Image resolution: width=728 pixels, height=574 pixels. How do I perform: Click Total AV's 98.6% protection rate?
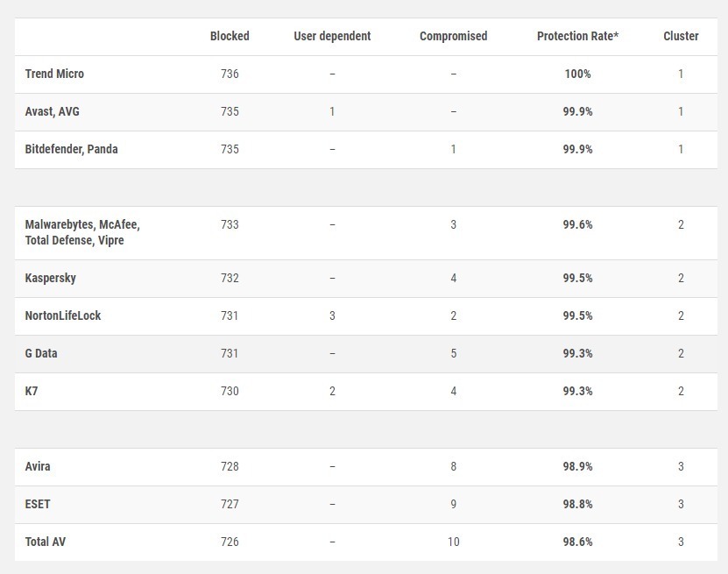pos(577,542)
